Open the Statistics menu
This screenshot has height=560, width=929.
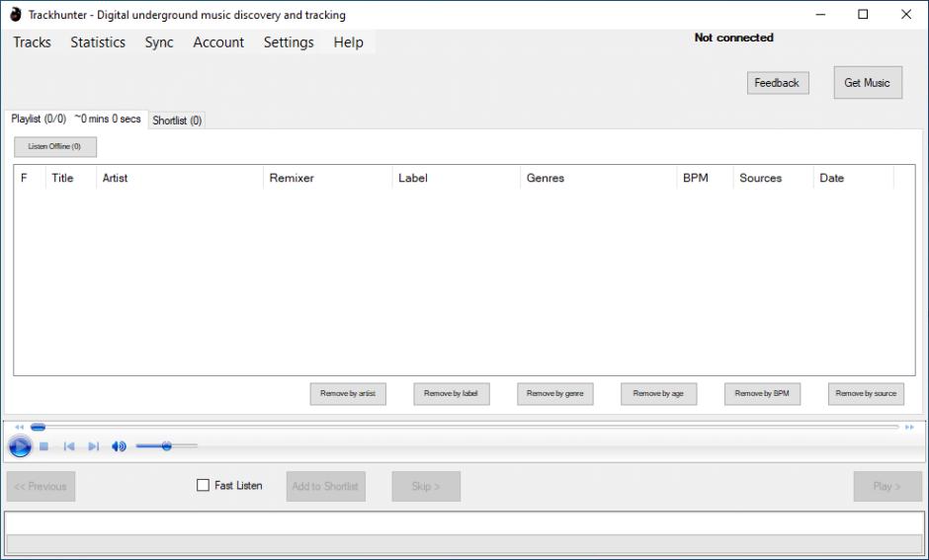98,42
